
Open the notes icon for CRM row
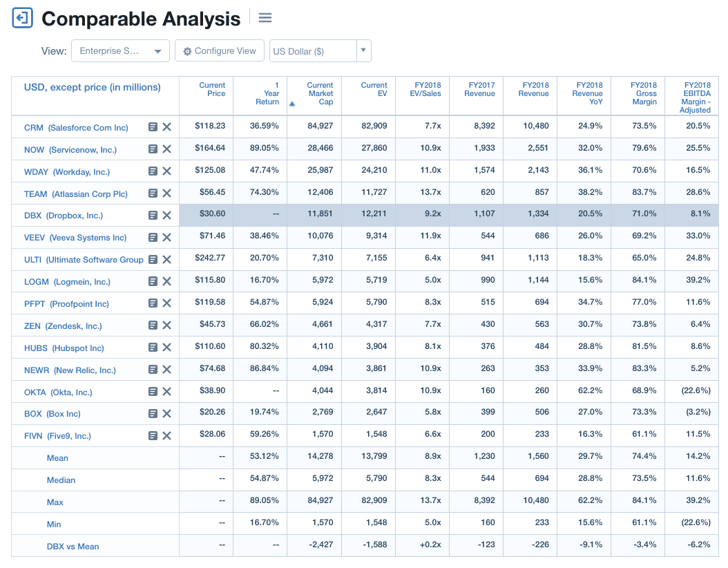153,127
